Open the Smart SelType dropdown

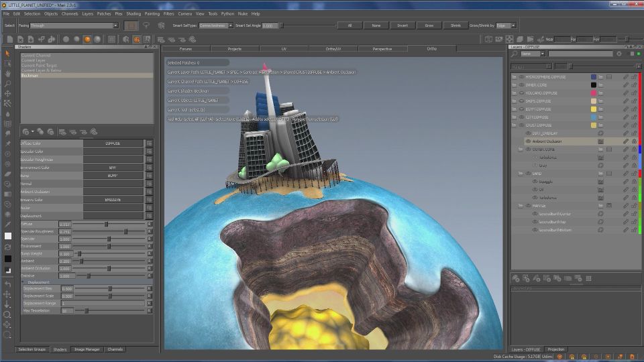pyautogui.click(x=216, y=25)
